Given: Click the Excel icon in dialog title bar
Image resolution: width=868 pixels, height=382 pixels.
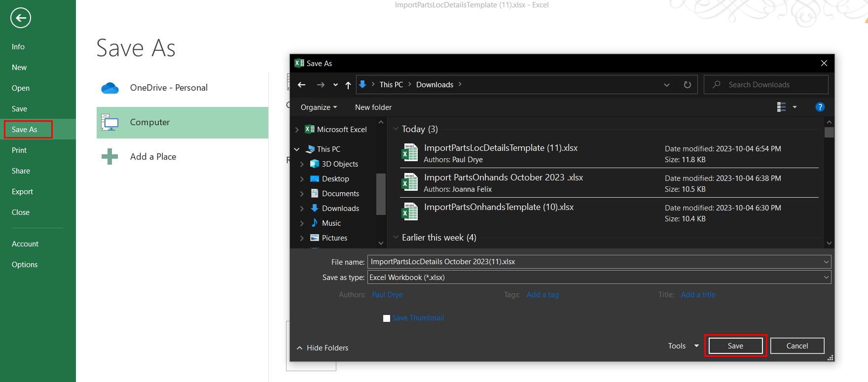Looking at the screenshot, I should pos(299,63).
